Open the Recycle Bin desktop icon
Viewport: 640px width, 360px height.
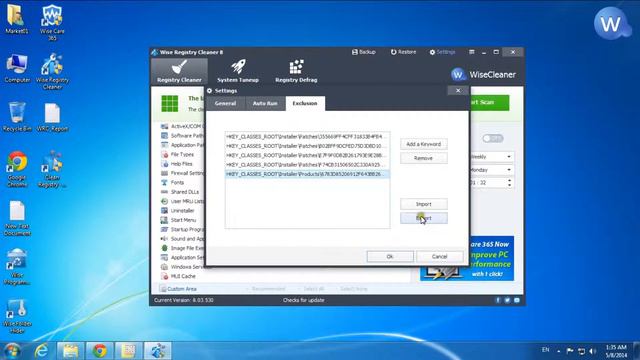click(17, 117)
